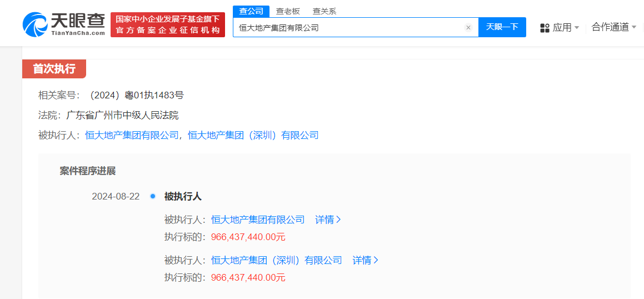644x299 pixels.
Task: Click the 首次执行 red tag
Action: pos(54,69)
